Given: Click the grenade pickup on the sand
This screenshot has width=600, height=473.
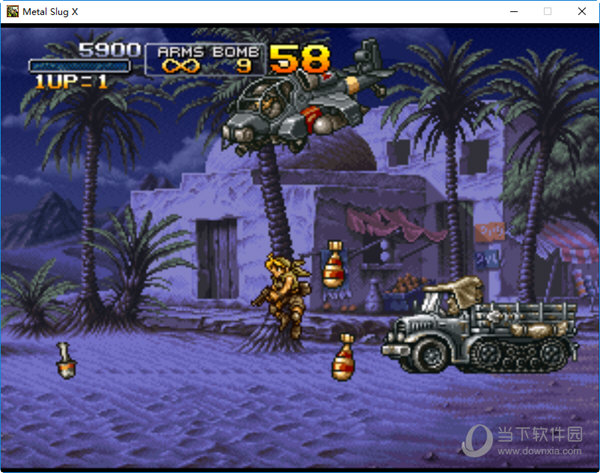Looking at the screenshot, I should tap(65, 360).
